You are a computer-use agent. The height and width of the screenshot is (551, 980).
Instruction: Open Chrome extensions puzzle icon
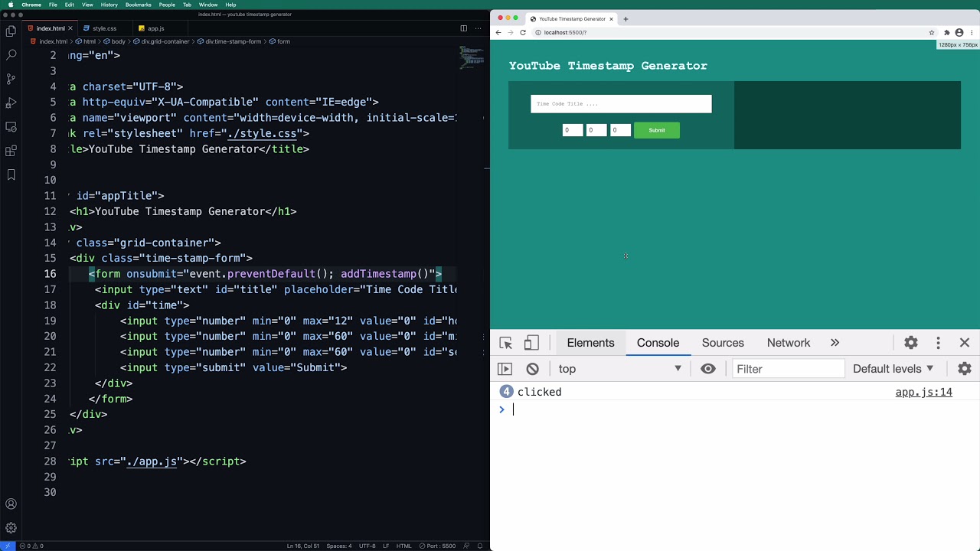click(947, 32)
